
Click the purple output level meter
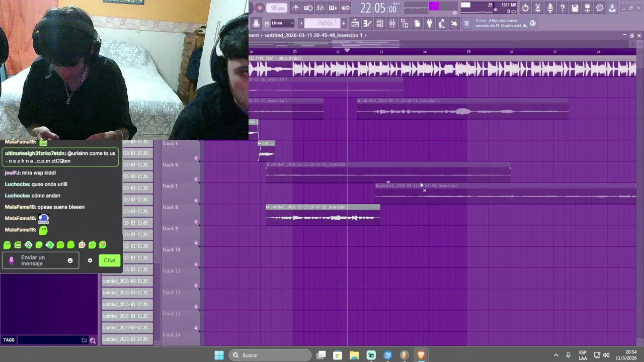pos(434,6)
